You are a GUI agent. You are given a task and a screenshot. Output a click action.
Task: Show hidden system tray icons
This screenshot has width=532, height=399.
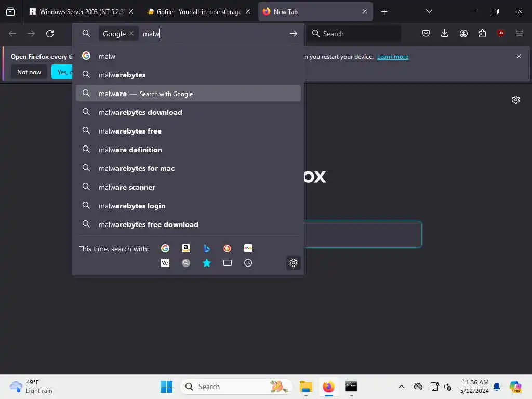coord(402,387)
